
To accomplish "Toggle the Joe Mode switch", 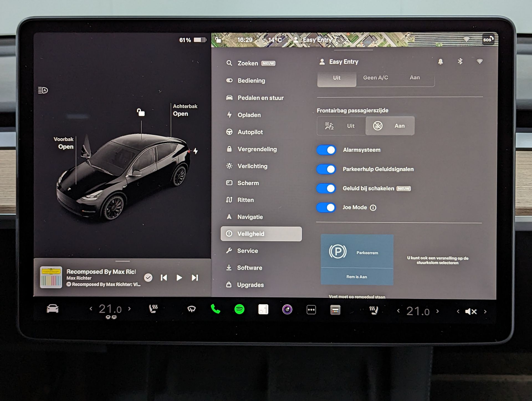I will [326, 207].
